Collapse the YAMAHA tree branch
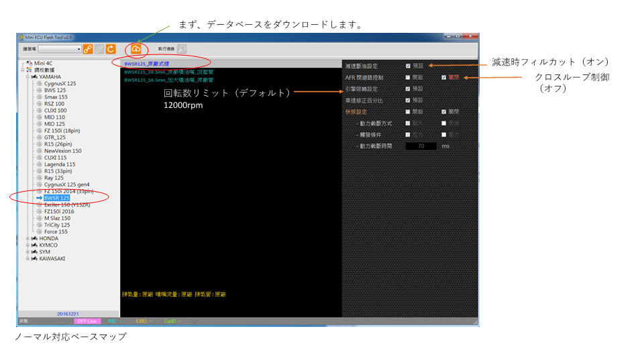Viewport: 644px width, 362px height. point(28,76)
